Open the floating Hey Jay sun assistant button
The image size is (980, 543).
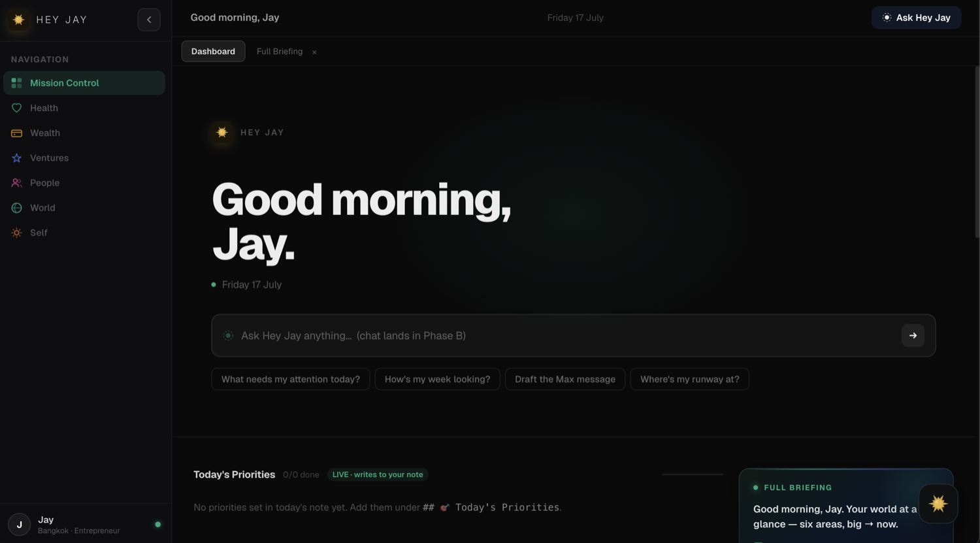[x=938, y=503]
